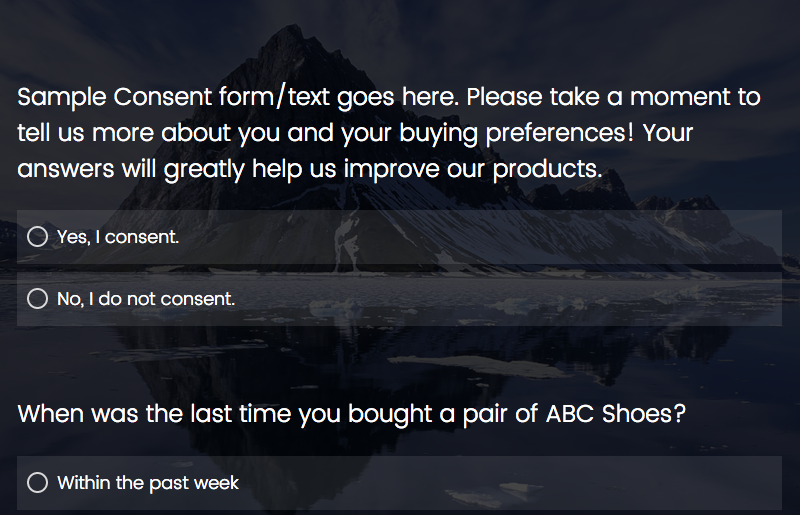Click the "No, I do not consent." label text
Viewport: 800px width, 515px height.
(x=146, y=299)
